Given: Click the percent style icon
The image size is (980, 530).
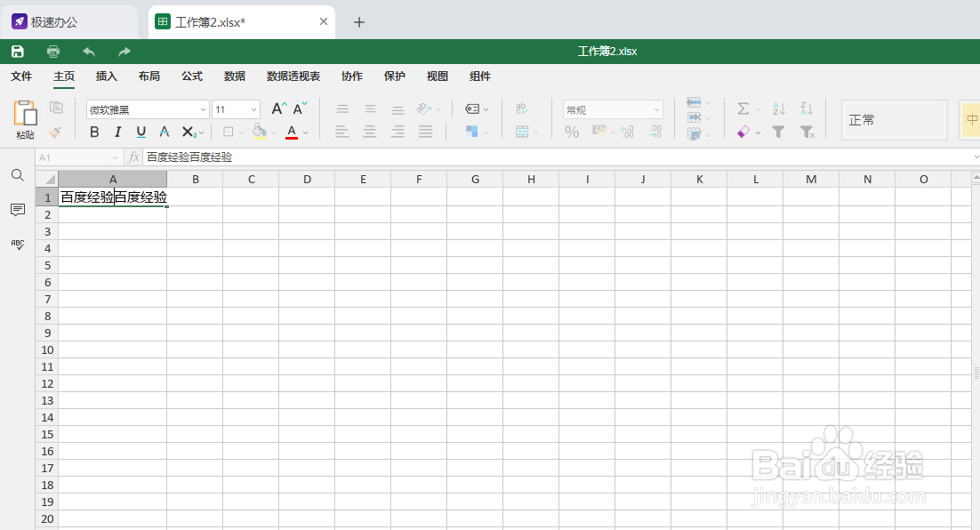Looking at the screenshot, I should coord(572,132).
